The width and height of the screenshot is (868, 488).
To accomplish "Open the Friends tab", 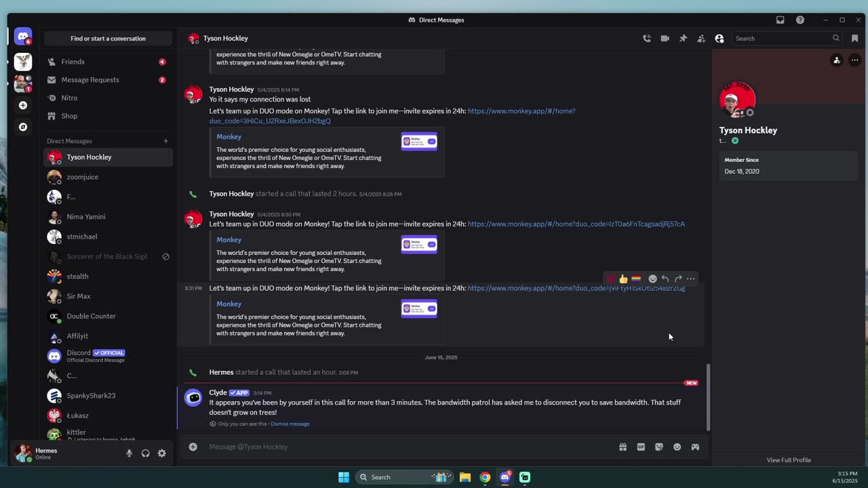I will pyautogui.click(x=108, y=62).
